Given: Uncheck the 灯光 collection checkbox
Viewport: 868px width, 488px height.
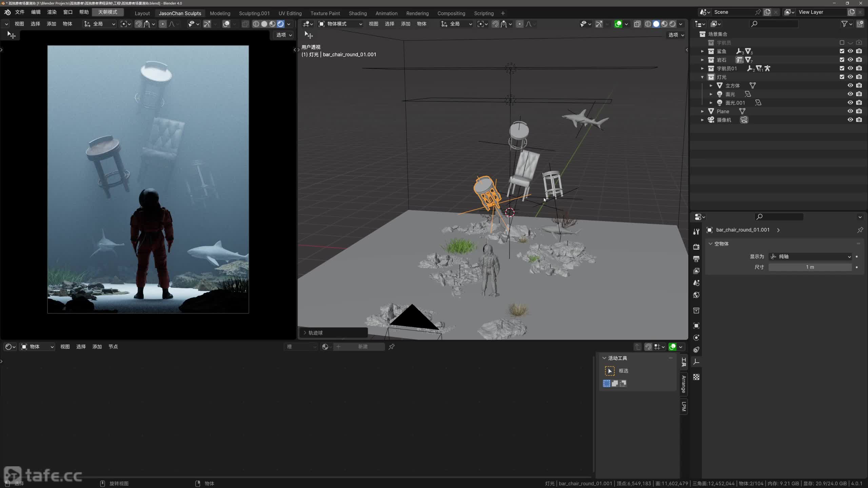Looking at the screenshot, I should coord(842,77).
